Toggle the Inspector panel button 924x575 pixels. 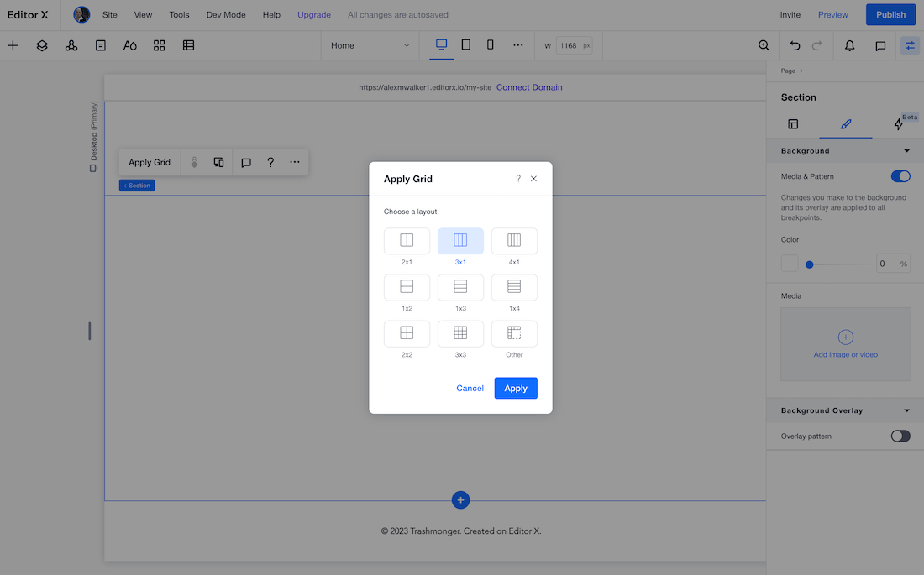coord(910,45)
